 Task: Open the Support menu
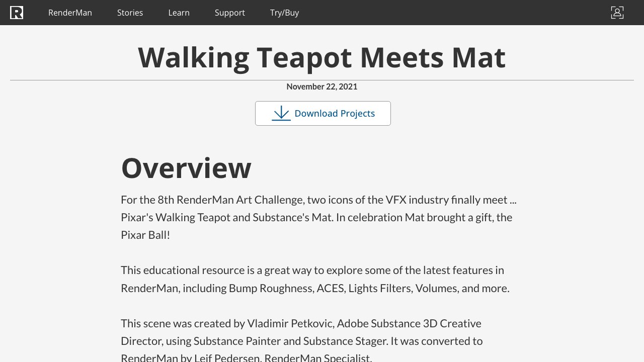coord(230,13)
